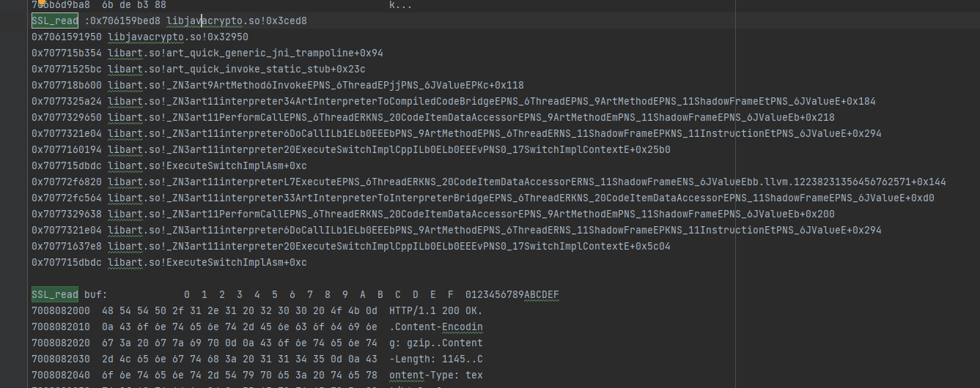Click the address 0x7077329638
980x388 pixels.
pos(67,214)
